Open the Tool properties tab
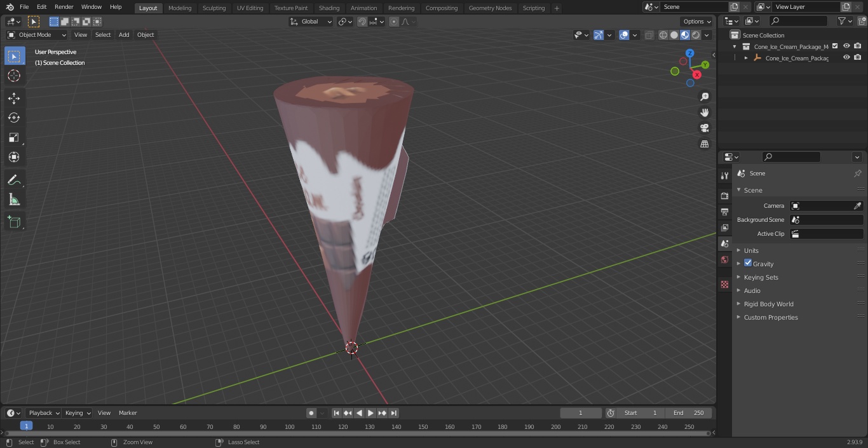Screen dimensions: 868x448 click(724, 175)
